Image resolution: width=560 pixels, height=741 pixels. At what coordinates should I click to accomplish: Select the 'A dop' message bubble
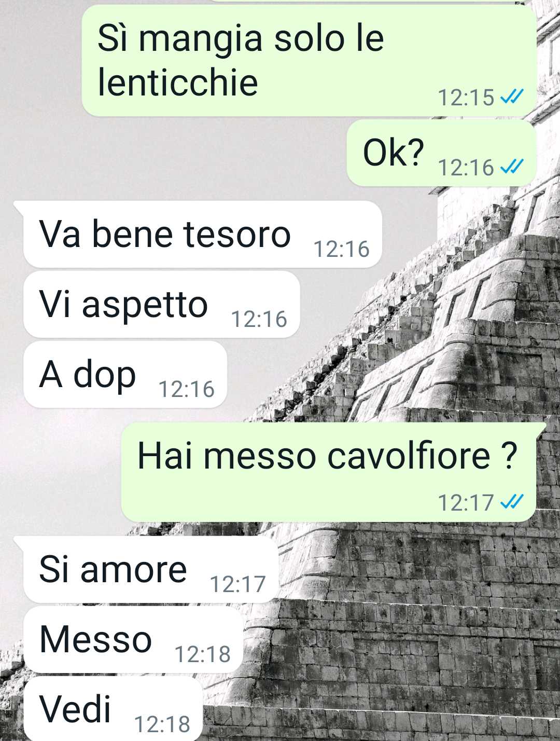(125, 375)
